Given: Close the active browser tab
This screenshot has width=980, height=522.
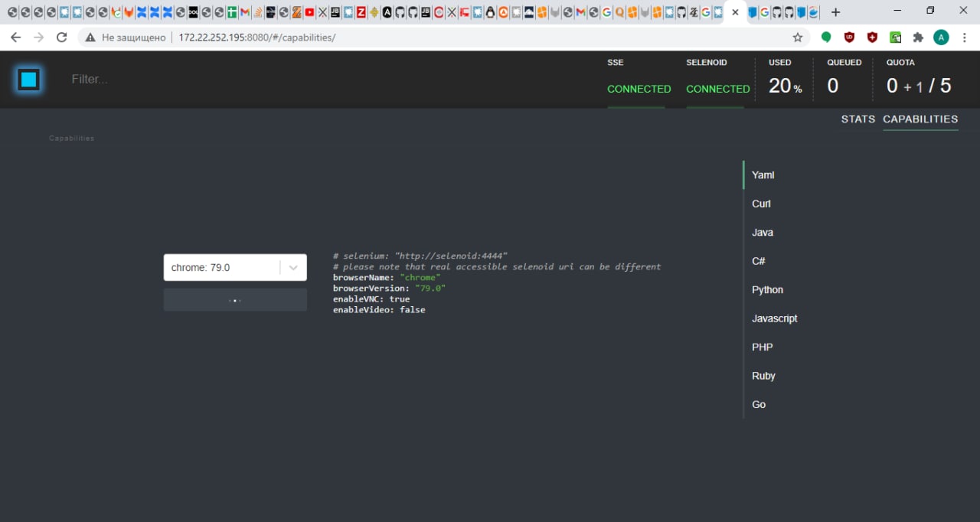Looking at the screenshot, I should (x=735, y=12).
